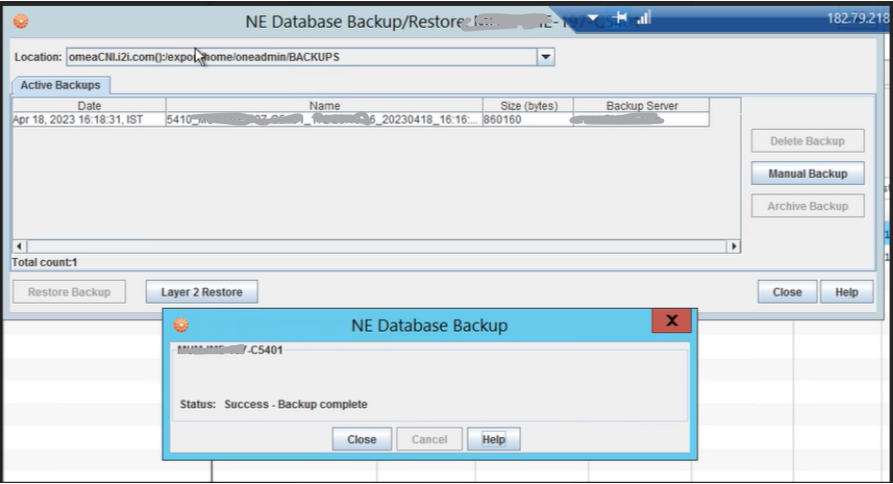
Task: Click the Total count:1 label
Action: tap(44, 262)
